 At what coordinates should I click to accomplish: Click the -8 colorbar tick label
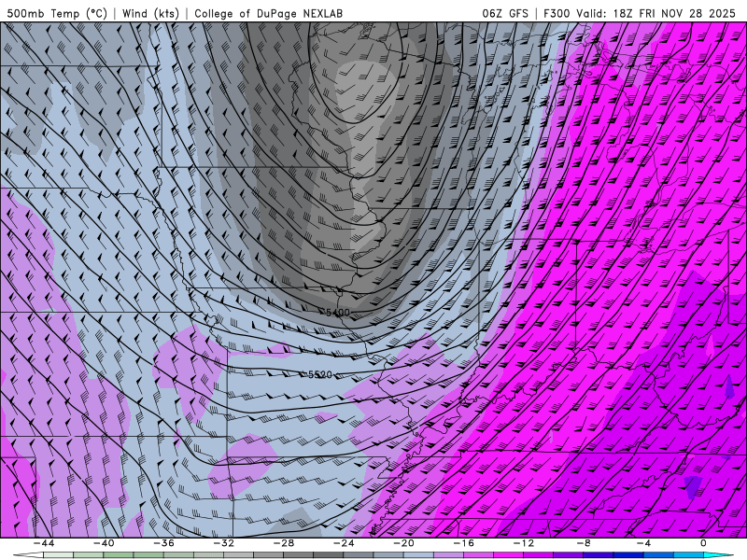(585, 543)
